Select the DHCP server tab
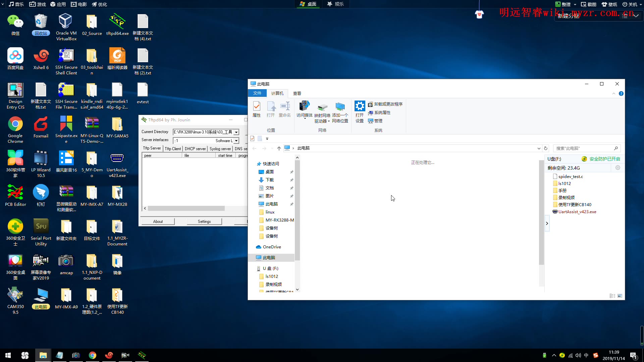 (x=195, y=148)
